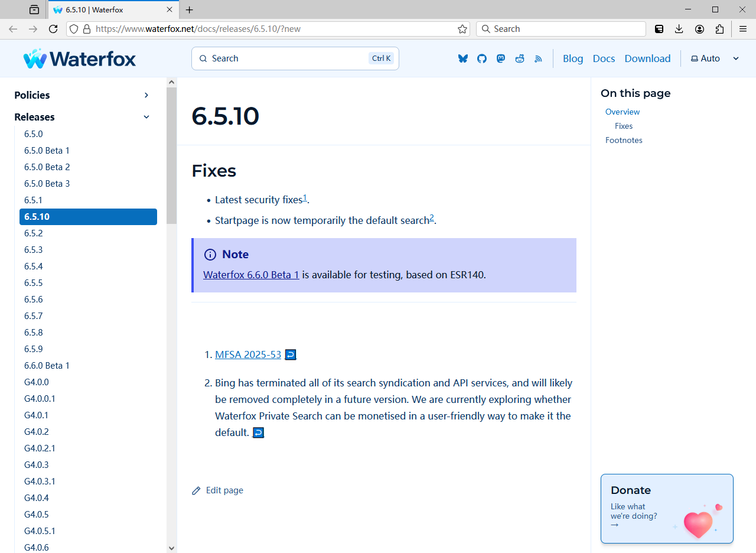The image size is (756, 553).
Task: Jump back from the MFSA 2025-53 footnote
Action: point(291,354)
